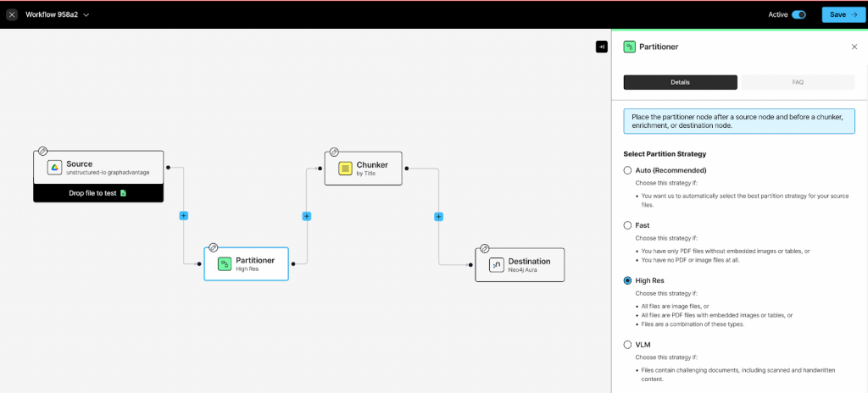The image size is (868, 393).
Task: Exit workflow editor with top-left X
Action: coord(12,15)
